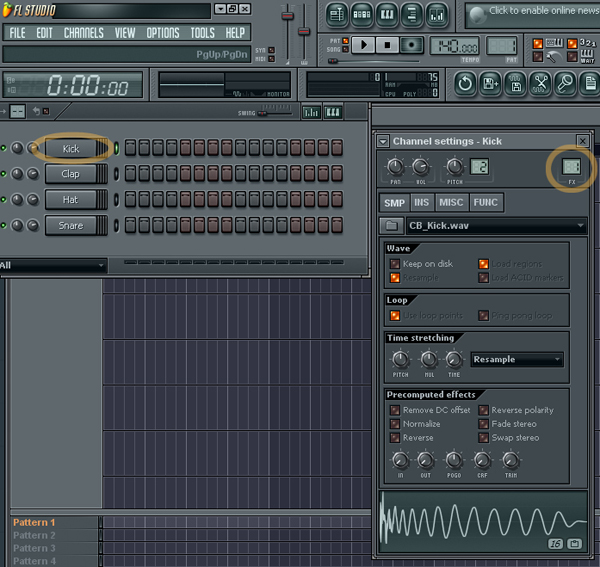Toggle Load regions option
The width and height of the screenshot is (600, 567).
(483, 264)
